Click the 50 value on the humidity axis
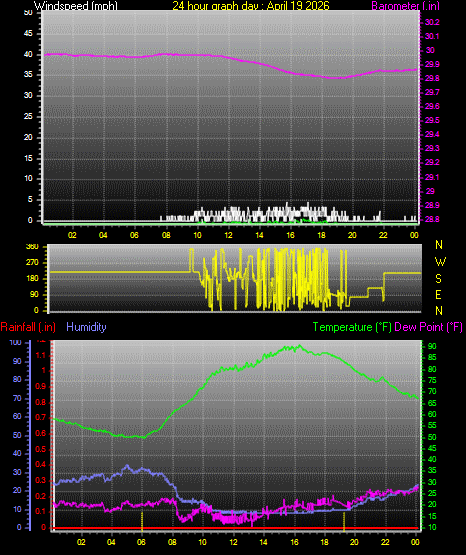Image resolution: width=466 pixels, height=555 pixels. point(17,435)
